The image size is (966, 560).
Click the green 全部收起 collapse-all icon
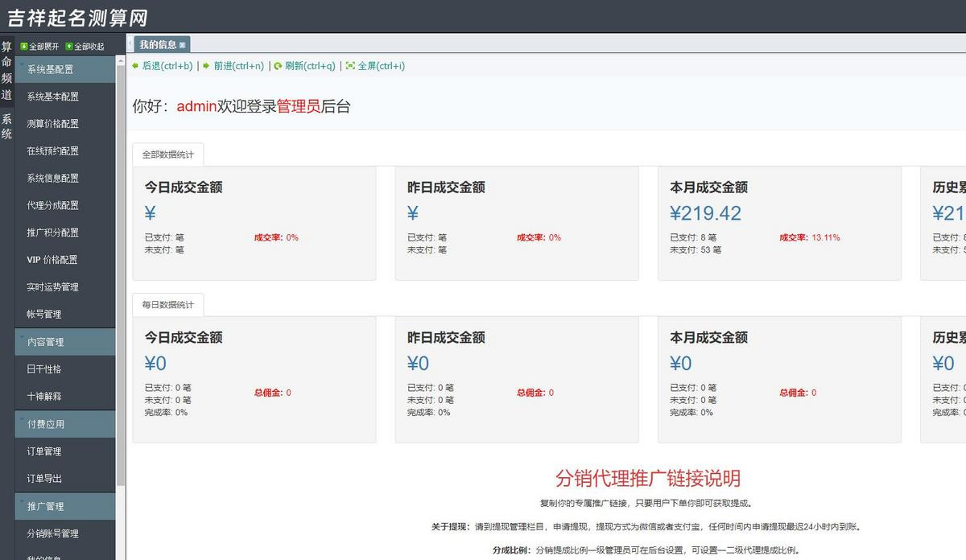(68, 46)
